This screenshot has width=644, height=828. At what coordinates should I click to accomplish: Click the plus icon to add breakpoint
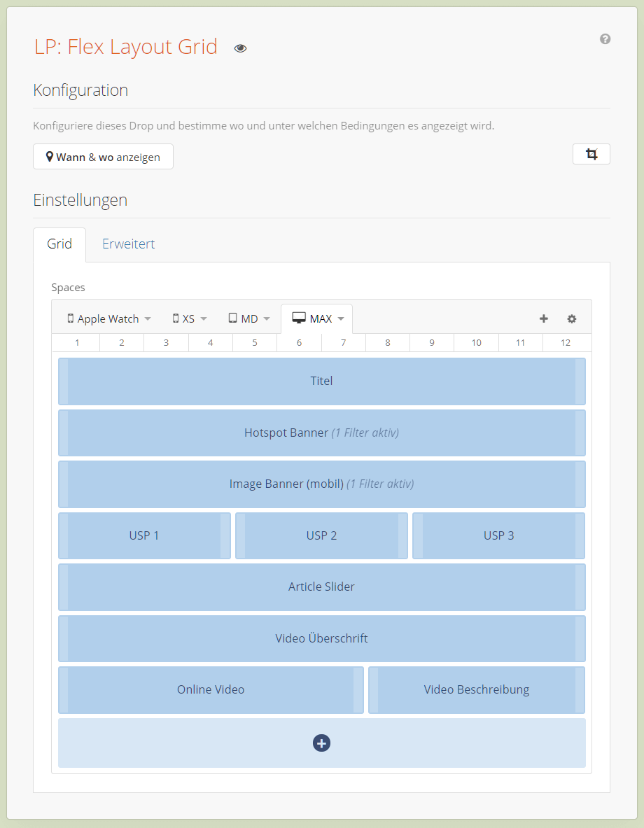(x=544, y=318)
